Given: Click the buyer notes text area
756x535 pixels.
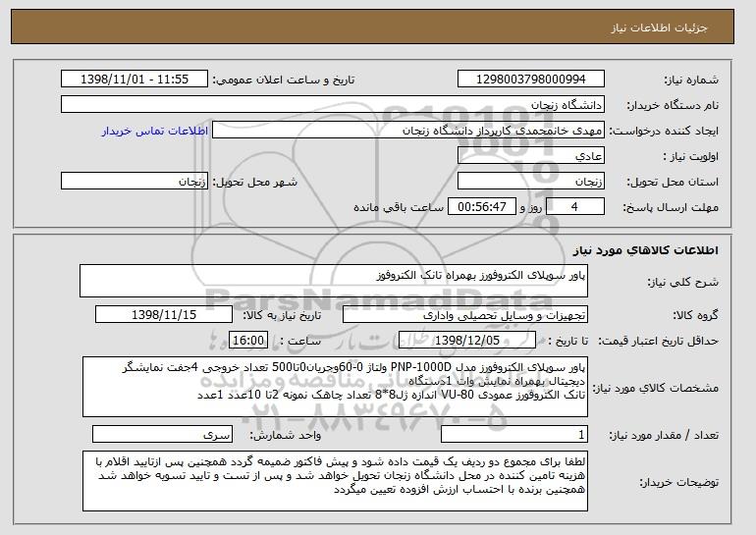Looking at the screenshot, I should coord(335,481).
